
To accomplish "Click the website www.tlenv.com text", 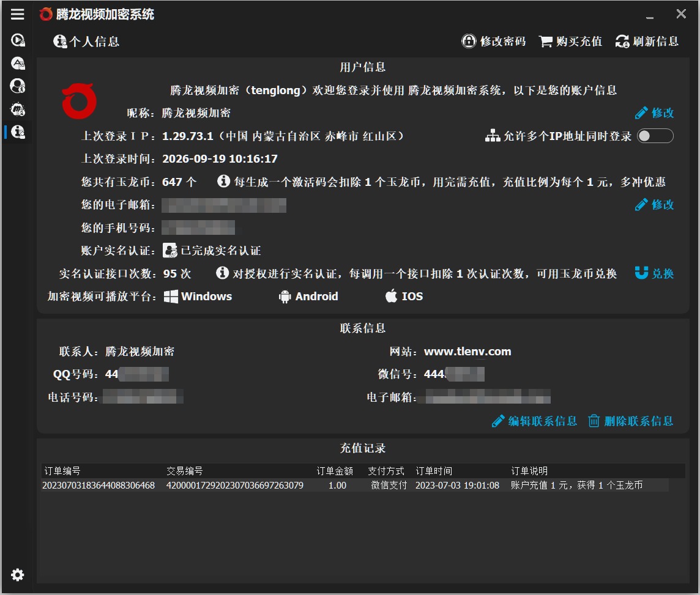I will 467,352.
